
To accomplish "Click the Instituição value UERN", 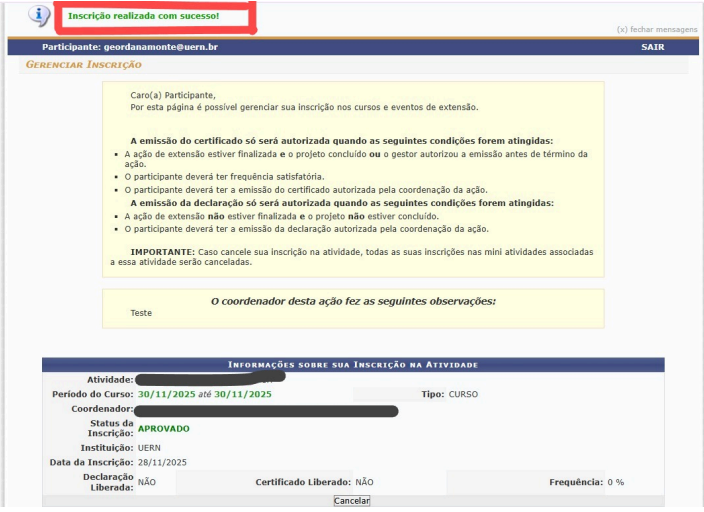I will 149,448.
